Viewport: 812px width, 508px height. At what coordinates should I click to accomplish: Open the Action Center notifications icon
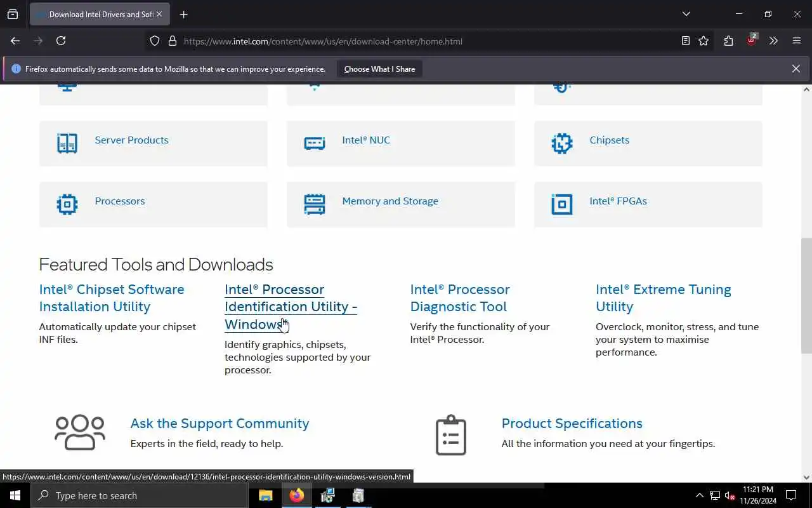click(x=791, y=495)
